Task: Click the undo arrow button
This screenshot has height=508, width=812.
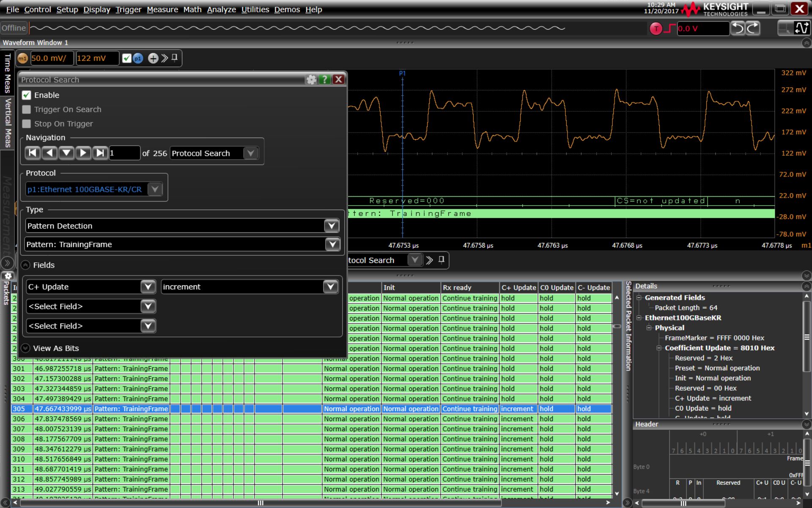Action: (x=738, y=28)
